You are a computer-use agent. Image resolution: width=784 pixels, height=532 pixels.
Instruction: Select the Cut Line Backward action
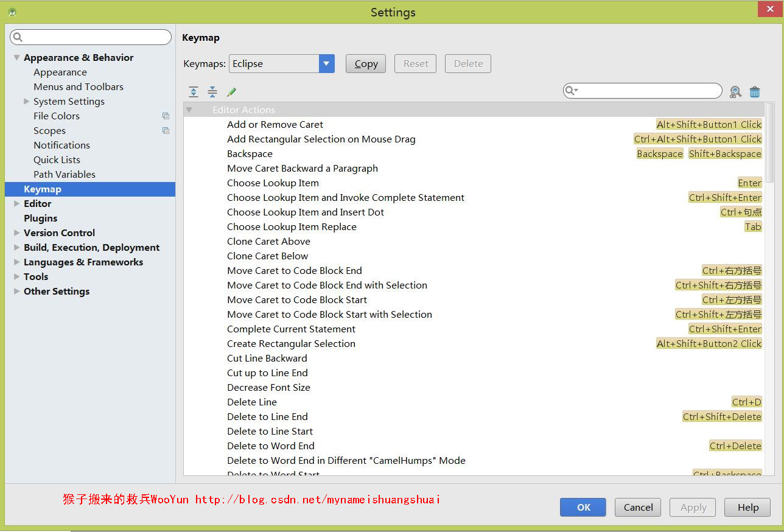474,358
